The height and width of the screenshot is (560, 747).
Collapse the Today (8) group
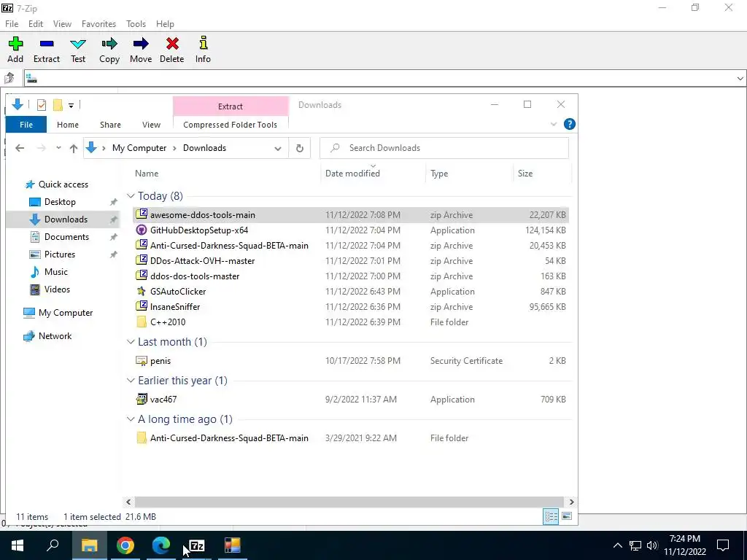(131, 195)
